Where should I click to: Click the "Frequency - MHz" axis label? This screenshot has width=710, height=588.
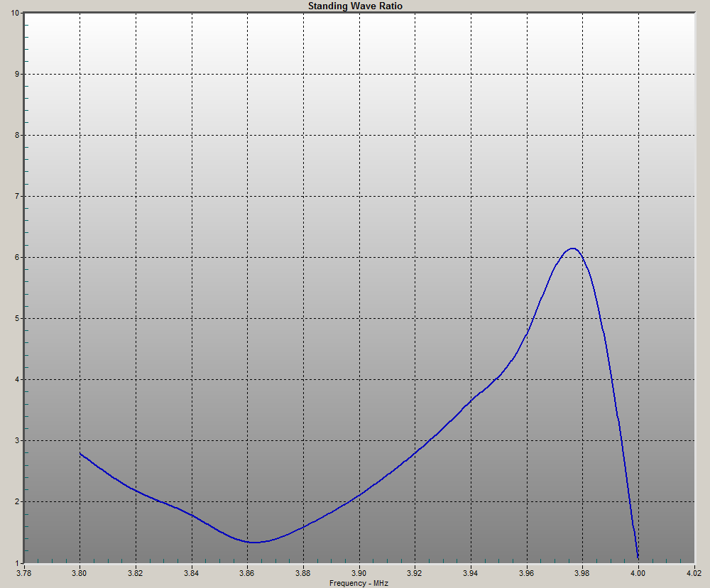(x=359, y=583)
